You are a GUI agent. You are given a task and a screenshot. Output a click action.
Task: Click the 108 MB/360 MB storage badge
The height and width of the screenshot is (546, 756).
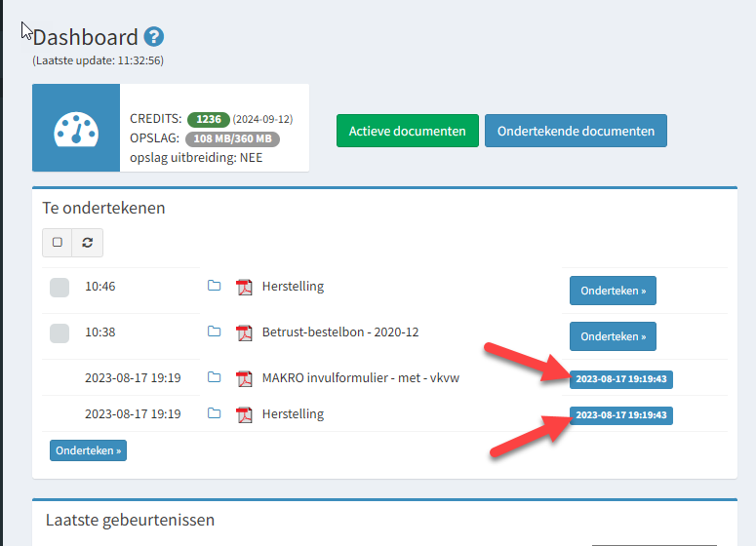pos(232,138)
